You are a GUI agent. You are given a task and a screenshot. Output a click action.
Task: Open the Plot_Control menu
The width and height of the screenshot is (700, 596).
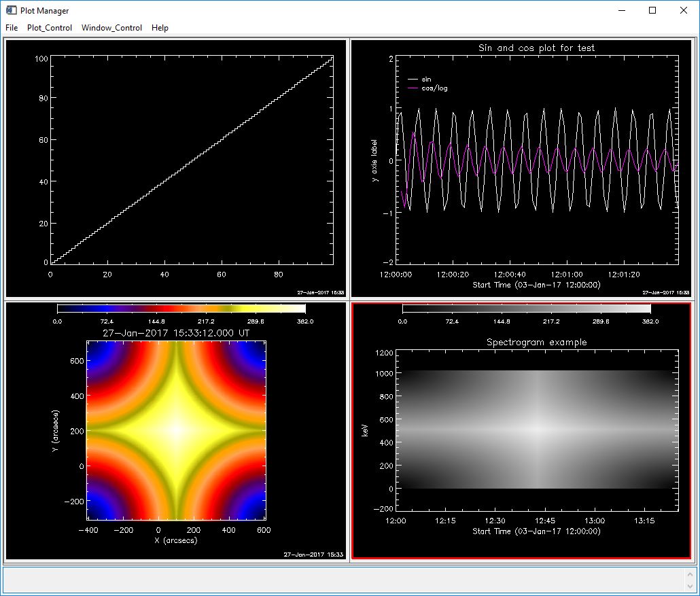click(50, 28)
